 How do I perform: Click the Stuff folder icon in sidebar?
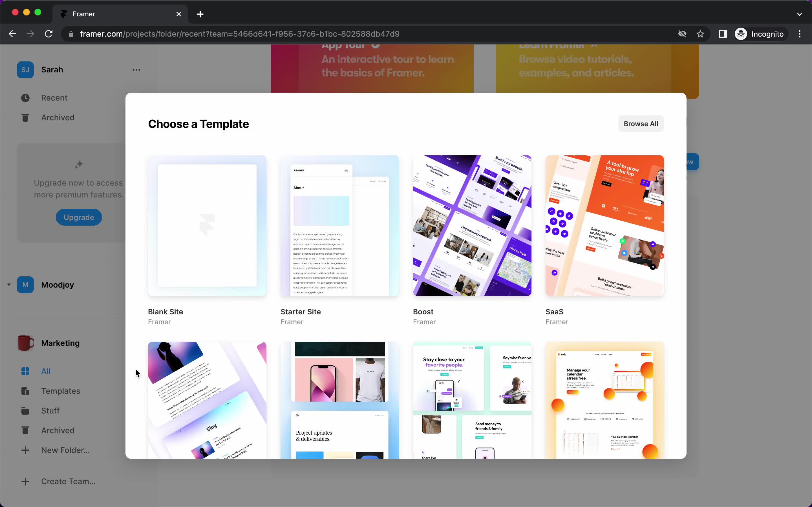tap(25, 410)
